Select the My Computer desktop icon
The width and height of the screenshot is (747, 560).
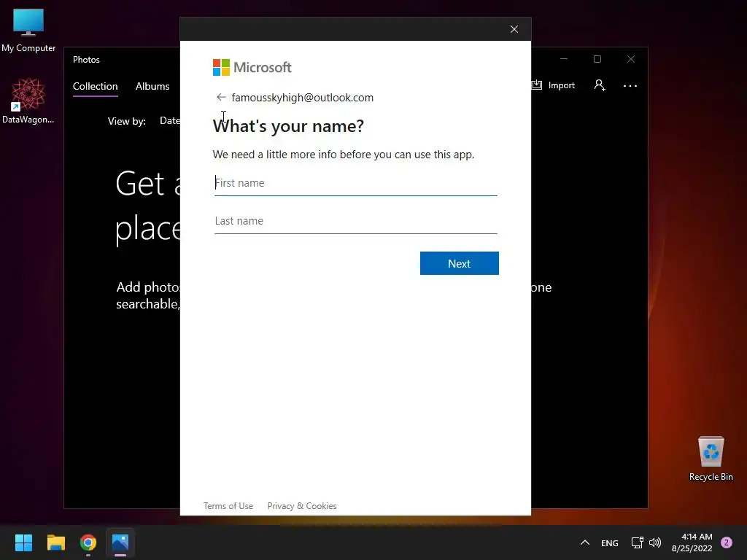tap(28, 31)
